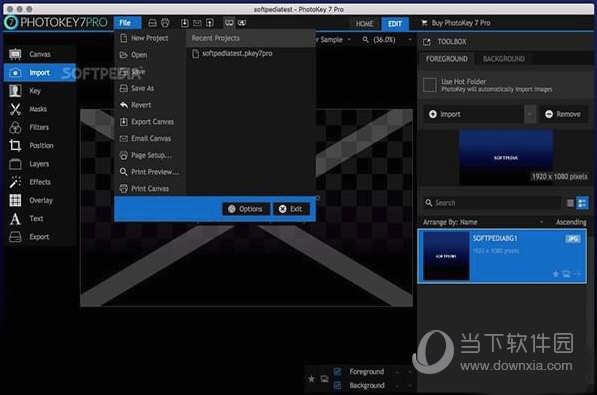Click the email canvas envelope toolbar icon
Image resolution: width=597 pixels, height=395 pixels.
tap(197, 23)
